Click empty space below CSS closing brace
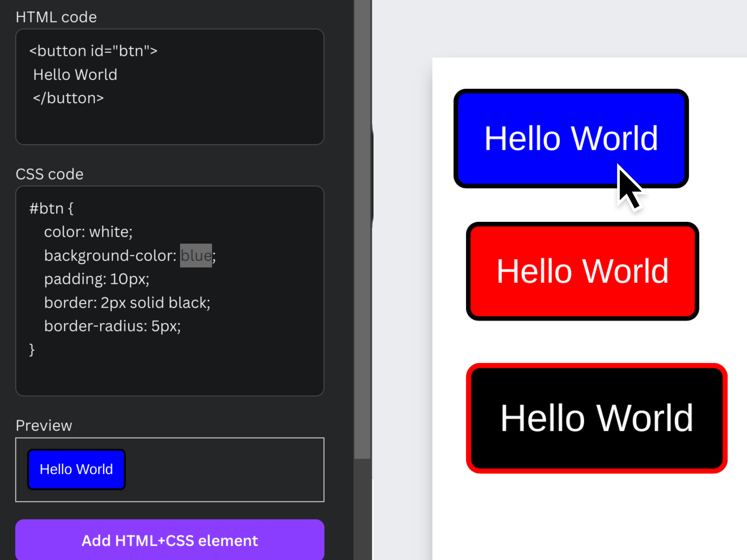747x560 pixels. (x=169, y=375)
